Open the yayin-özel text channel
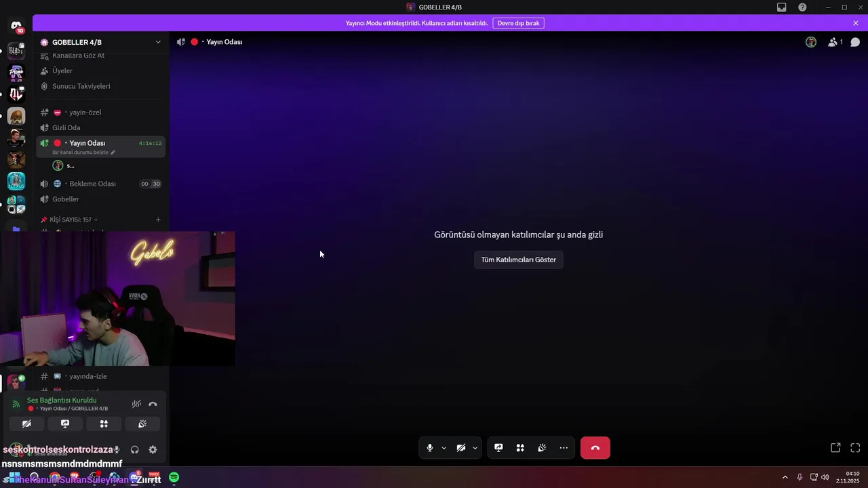The height and width of the screenshot is (488, 868). [85, 113]
